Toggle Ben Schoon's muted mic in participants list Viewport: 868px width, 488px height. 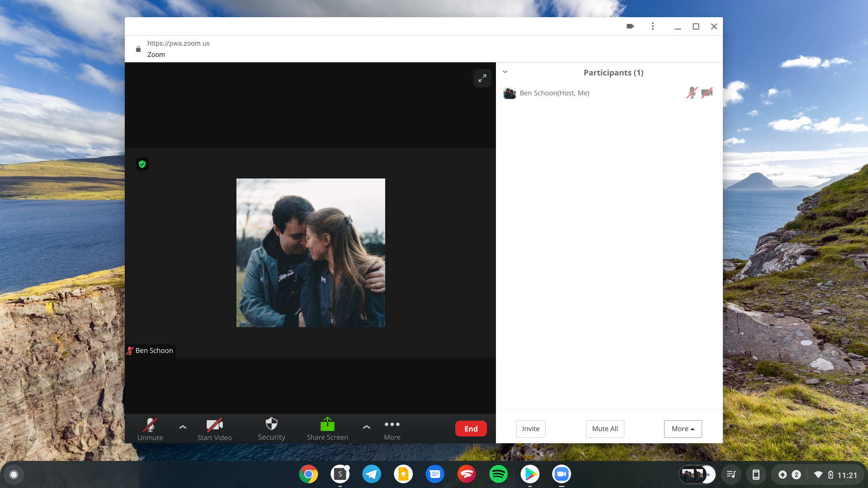tap(692, 93)
